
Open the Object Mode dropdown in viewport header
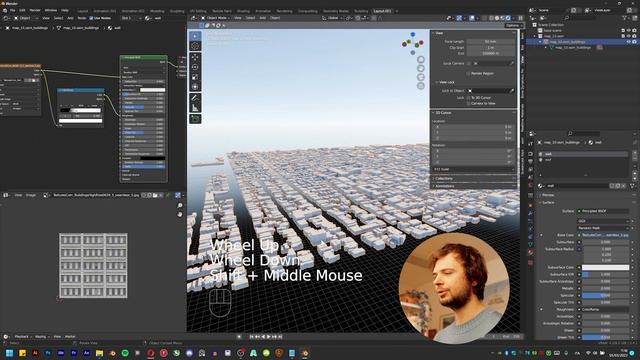[x=216, y=18]
